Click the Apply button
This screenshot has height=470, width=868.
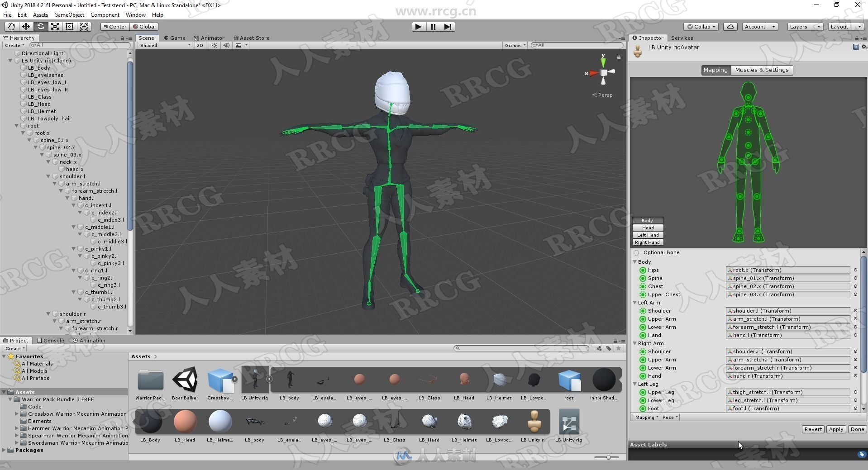[x=836, y=429]
